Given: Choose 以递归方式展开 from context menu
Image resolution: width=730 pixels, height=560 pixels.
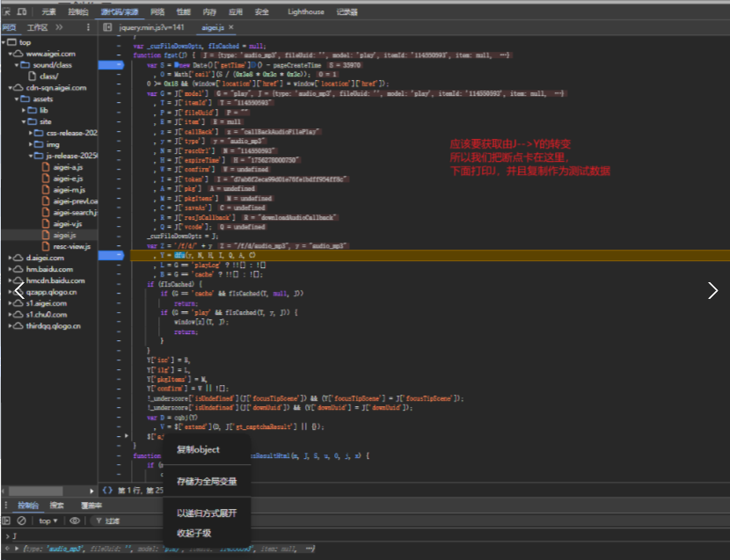Looking at the screenshot, I should [x=207, y=513].
